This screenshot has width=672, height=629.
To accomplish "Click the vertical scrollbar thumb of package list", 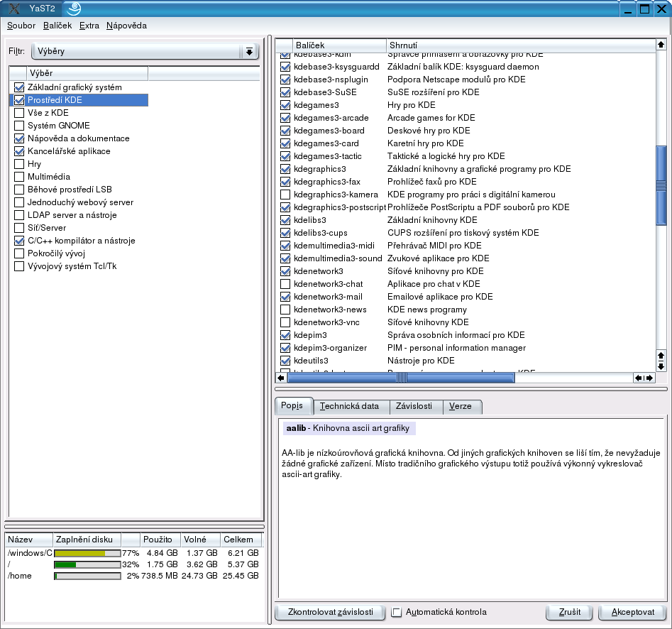I will click(661, 185).
